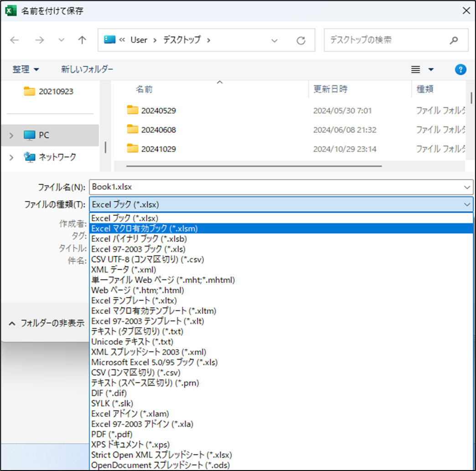The width and height of the screenshot is (476, 471).
Task: Open the address bar history dropdown
Action: pyautogui.click(x=274, y=41)
